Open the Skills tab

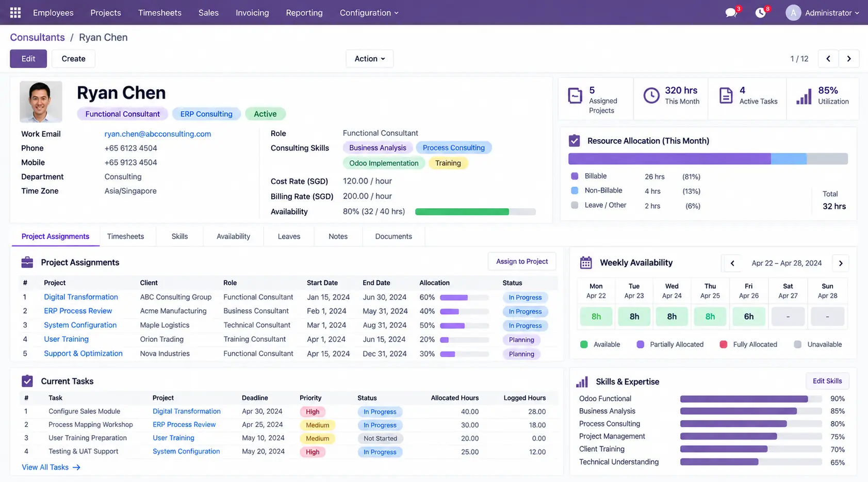(x=179, y=236)
